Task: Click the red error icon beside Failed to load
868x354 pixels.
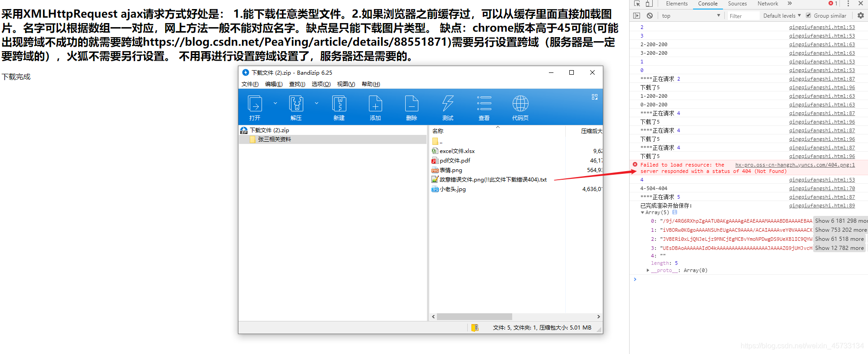Action: click(635, 165)
